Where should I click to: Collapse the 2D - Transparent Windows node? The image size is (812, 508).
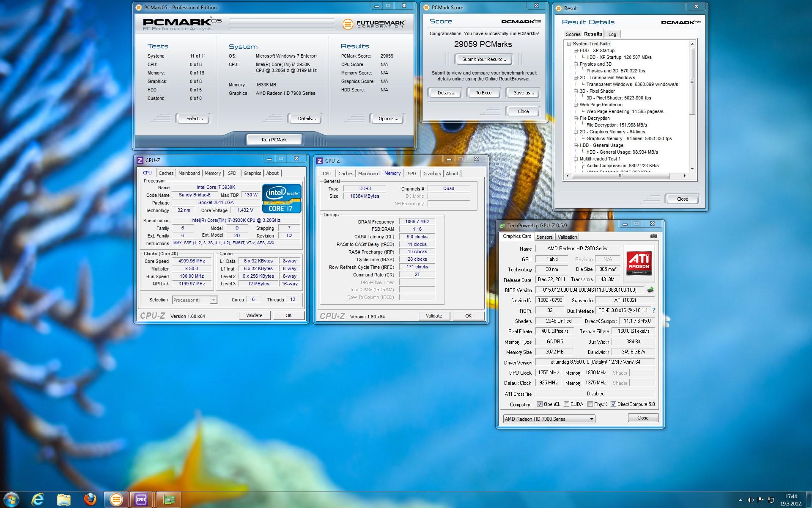pyautogui.click(x=576, y=77)
